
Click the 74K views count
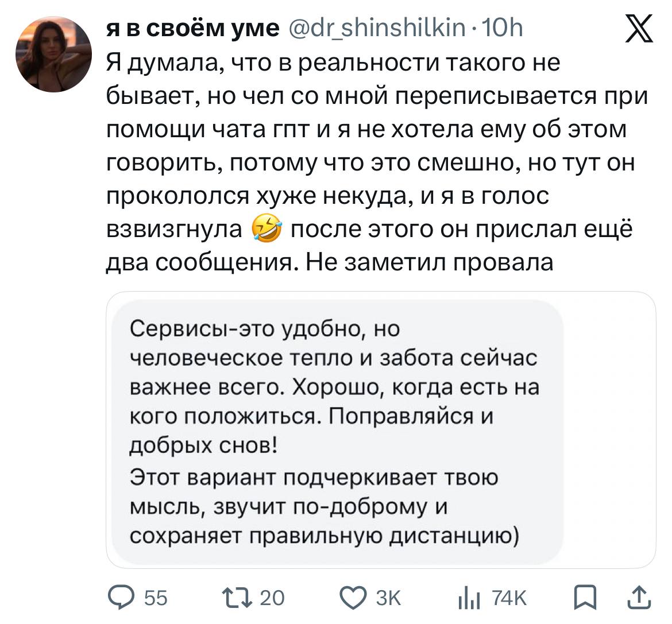coord(509,599)
